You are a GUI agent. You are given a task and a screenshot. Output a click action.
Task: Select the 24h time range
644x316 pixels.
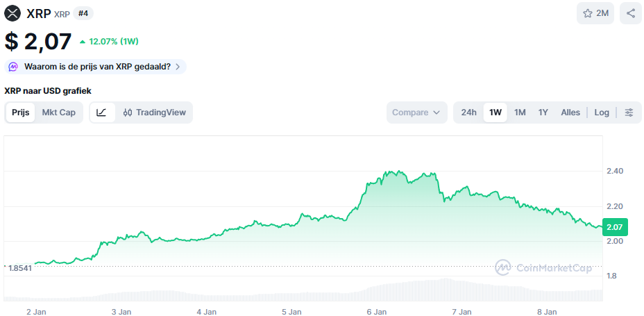point(468,113)
